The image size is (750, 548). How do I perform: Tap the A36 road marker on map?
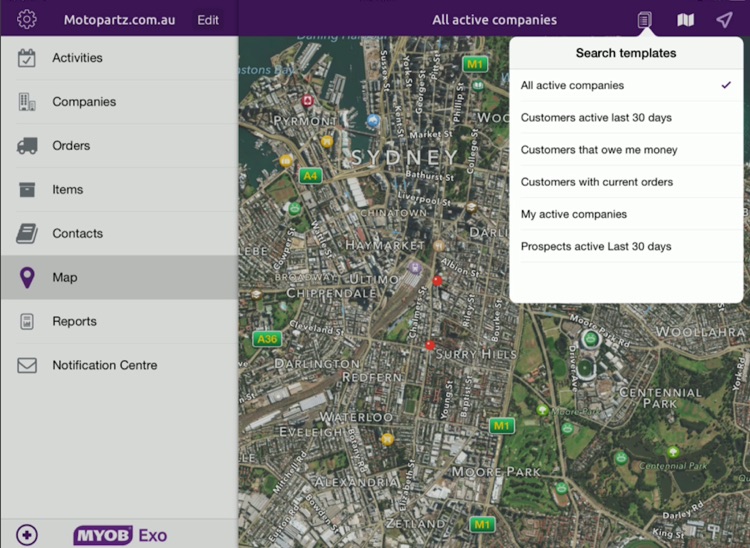tap(267, 339)
